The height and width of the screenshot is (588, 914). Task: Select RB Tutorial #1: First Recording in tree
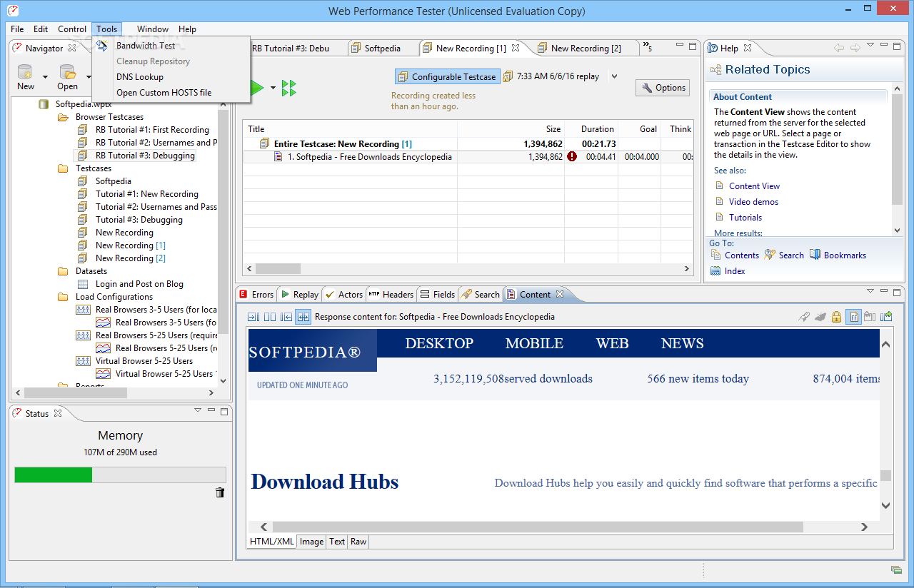[152, 130]
